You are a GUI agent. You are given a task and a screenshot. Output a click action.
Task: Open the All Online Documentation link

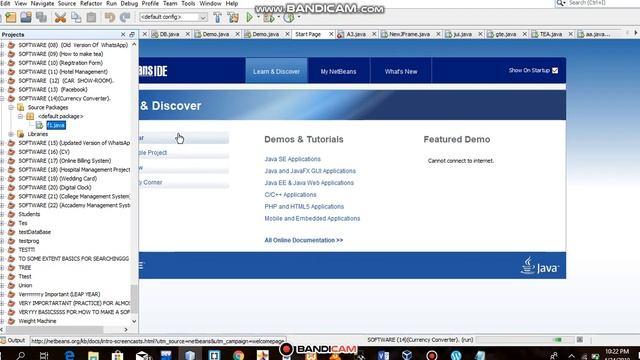click(x=304, y=240)
